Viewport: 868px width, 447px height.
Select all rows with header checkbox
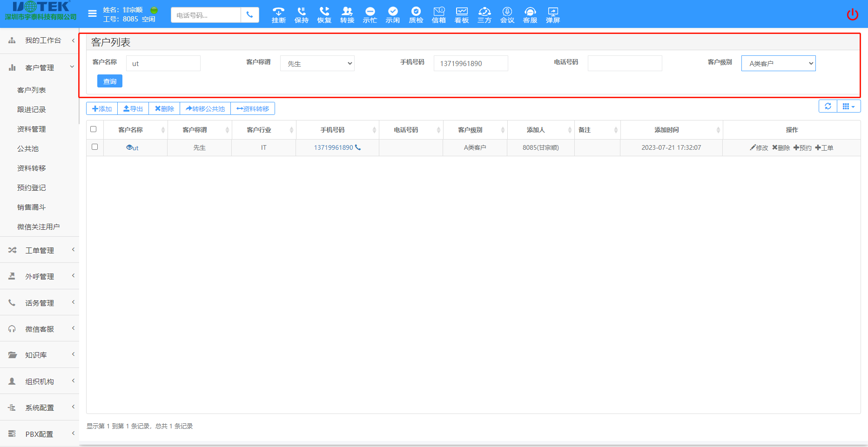[x=94, y=129]
